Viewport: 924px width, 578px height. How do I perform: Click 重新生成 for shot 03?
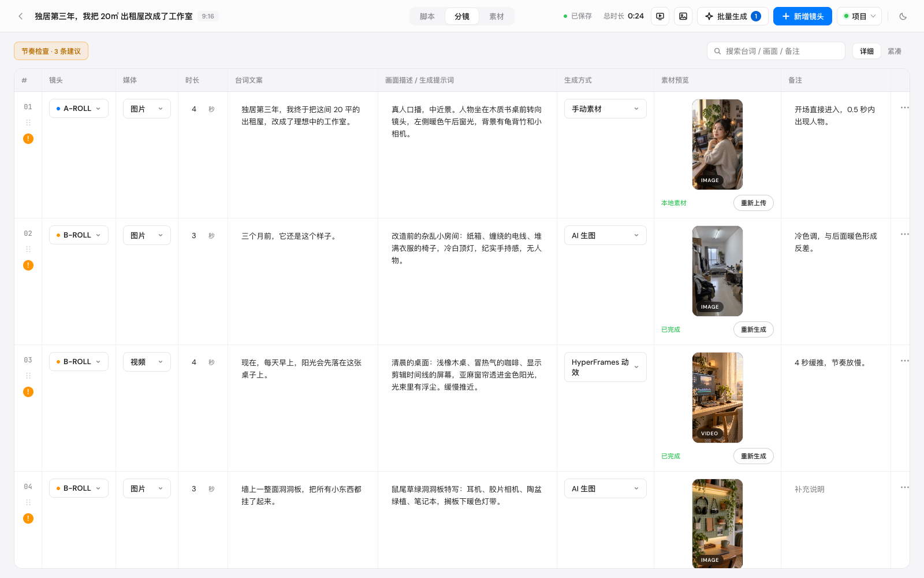tap(754, 456)
